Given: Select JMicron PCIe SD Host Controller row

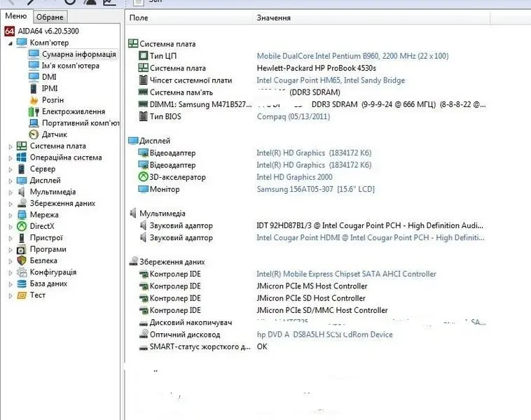Looking at the screenshot, I should tap(312, 298).
